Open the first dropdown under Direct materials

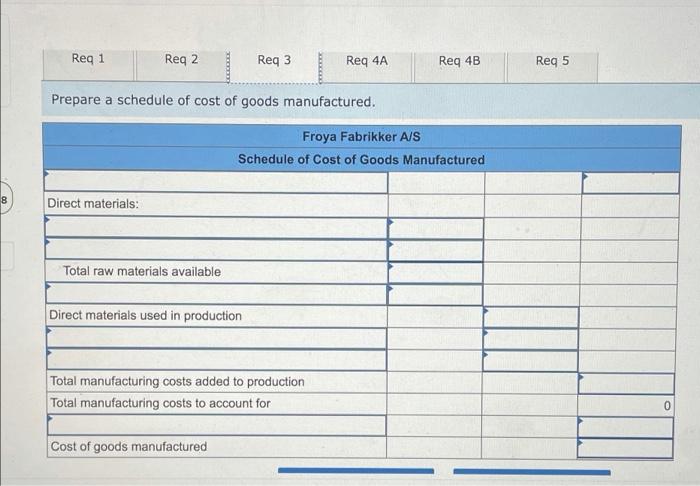pos(216,228)
